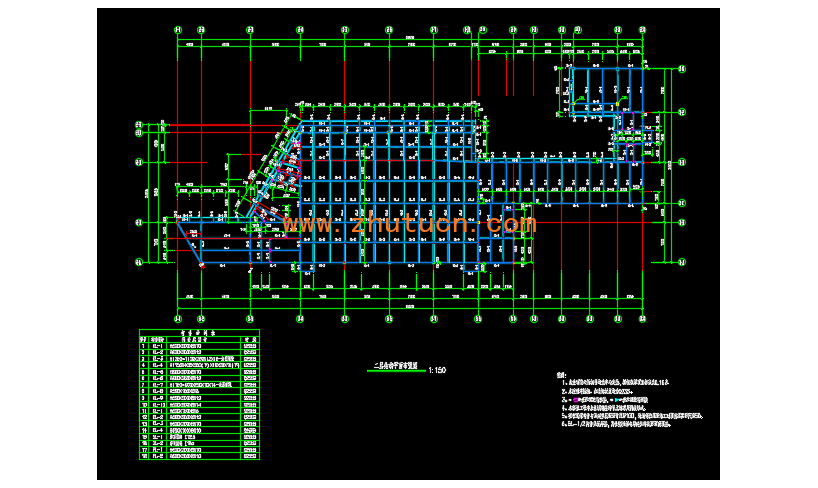Click row 1 of the beam schedule table
818x488 pixels.
(198, 346)
